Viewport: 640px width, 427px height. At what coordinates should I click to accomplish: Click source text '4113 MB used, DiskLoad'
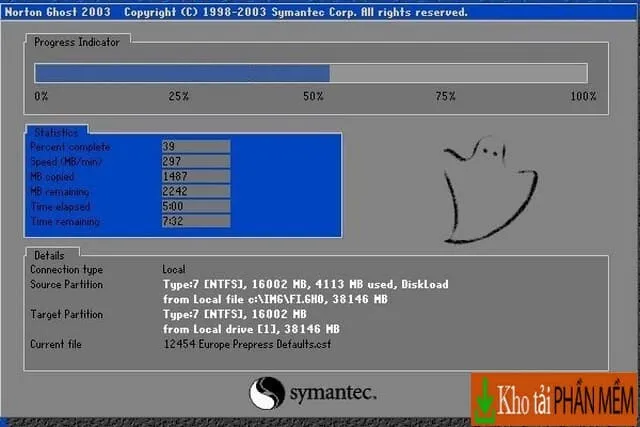[382, 285]
